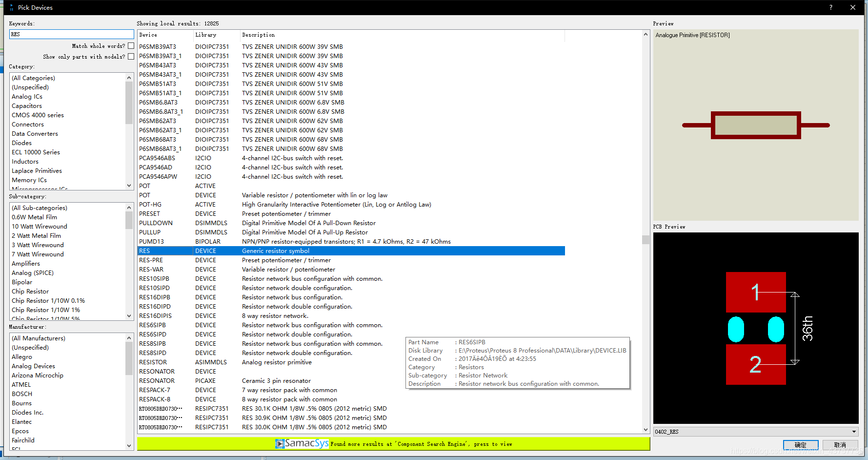Select ATMEL manufacturer

[21, 384]
